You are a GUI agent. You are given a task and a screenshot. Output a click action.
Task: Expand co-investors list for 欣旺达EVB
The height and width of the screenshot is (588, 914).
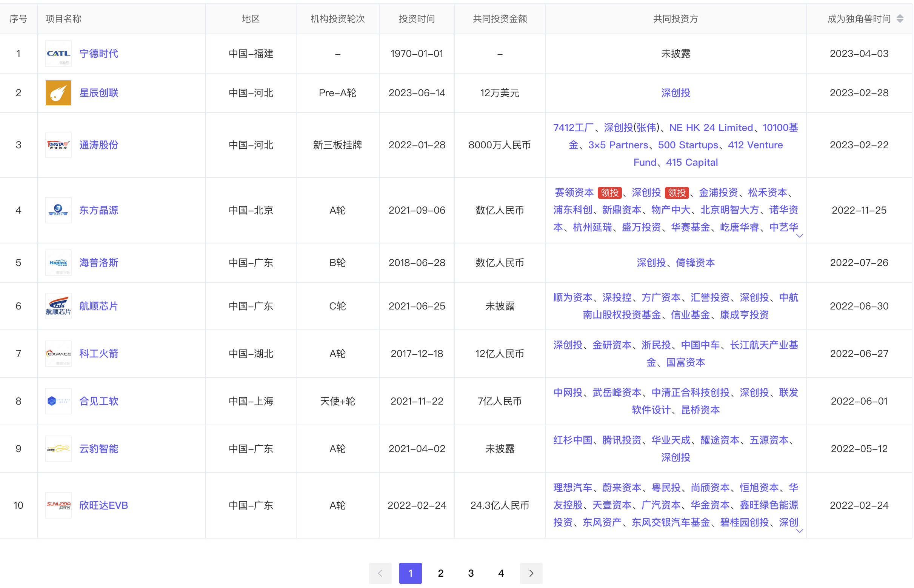(x=801, y=531)
